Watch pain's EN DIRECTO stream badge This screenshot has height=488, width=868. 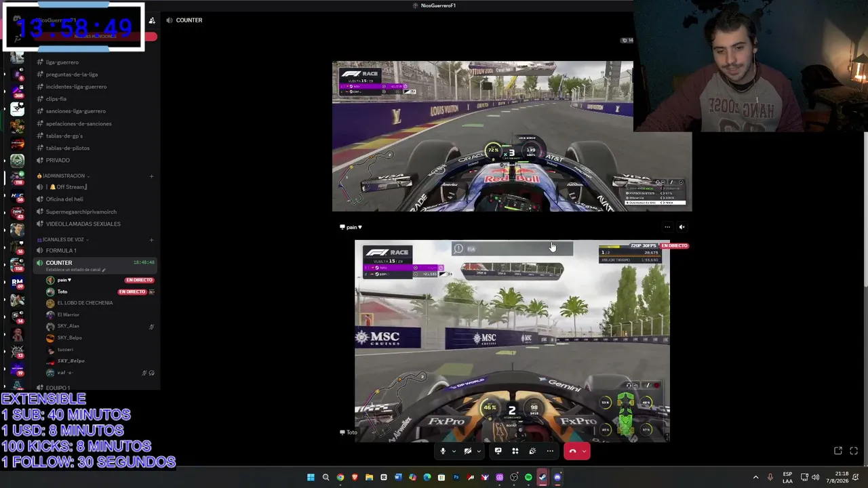click(140, 280)
